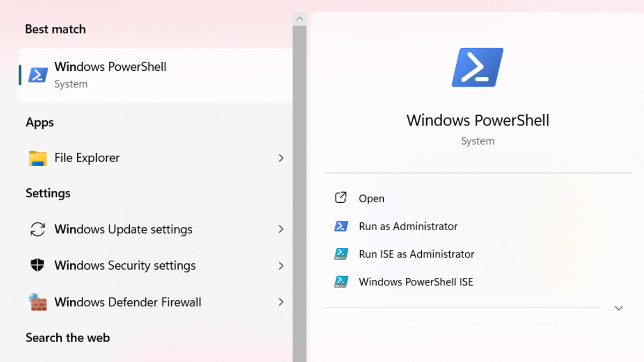This screenshot has width=644, height=362.
Task: Open the Windows Update settings result
Action: tap(123, 230)
